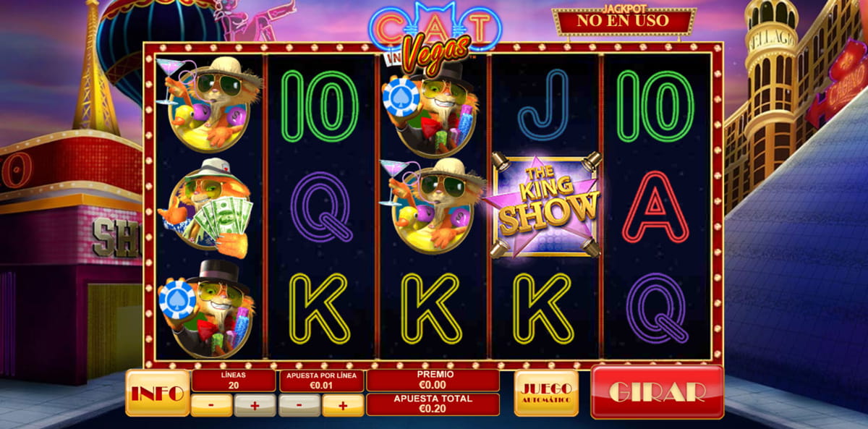The width and height of the screenshot is (868, 429).
Task: Click the Premio amount field
Action: click(433, 381)
